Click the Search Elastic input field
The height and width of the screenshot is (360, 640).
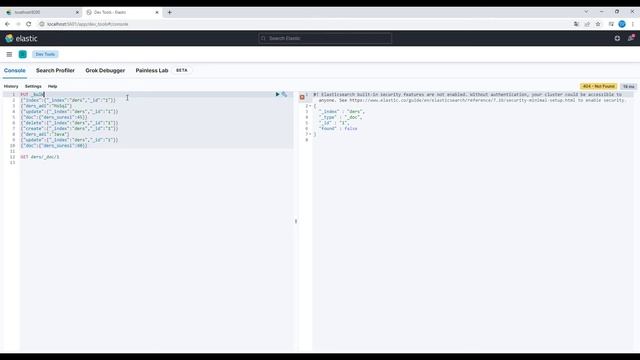[325, 38]
